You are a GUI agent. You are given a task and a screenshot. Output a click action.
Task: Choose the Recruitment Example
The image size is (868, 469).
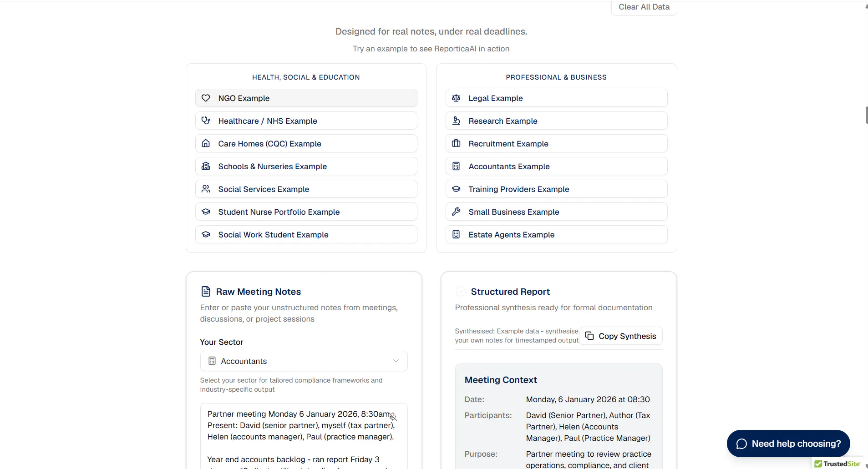click(x=556, y=143)
